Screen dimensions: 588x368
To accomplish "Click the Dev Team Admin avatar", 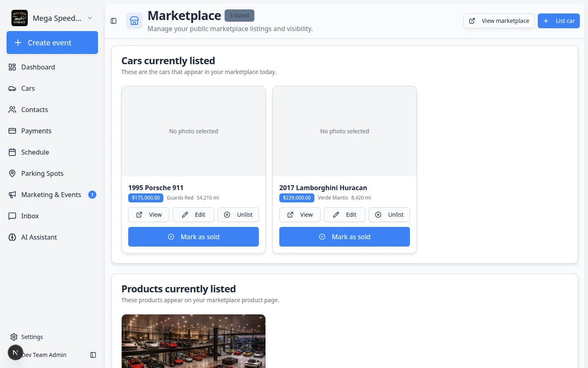I will pos(16,352).
